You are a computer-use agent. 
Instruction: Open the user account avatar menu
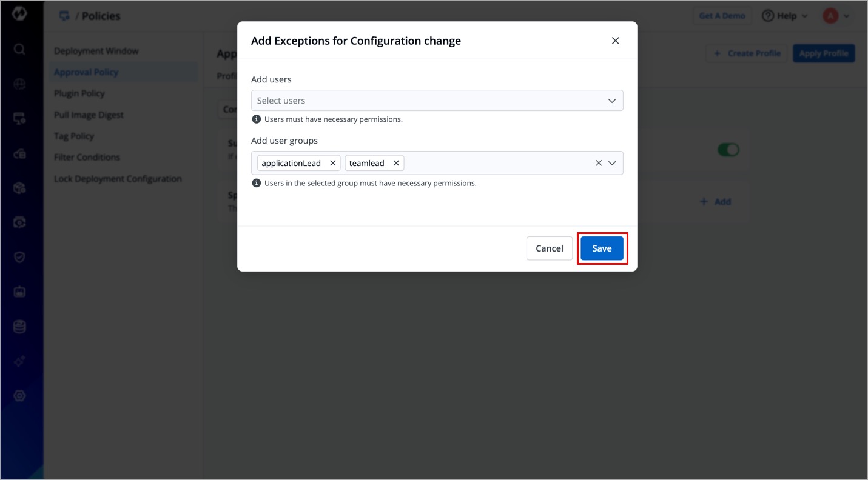pos(835,16)
